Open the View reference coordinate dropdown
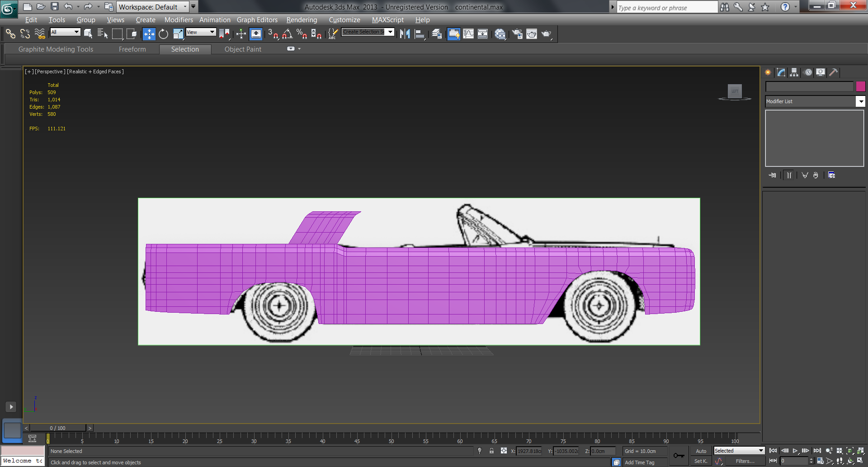868x467 pixels. pyautogui.click(x=201, y=32)
